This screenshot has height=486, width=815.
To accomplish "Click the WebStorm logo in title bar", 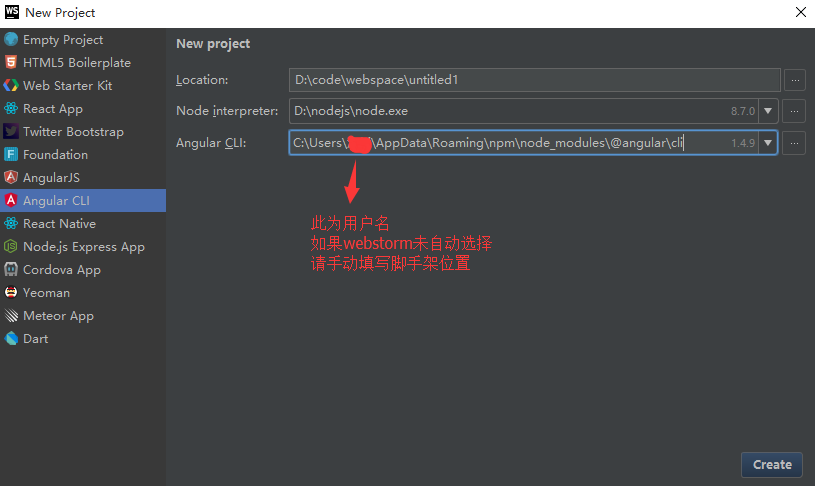I will [x=12, y=12].
